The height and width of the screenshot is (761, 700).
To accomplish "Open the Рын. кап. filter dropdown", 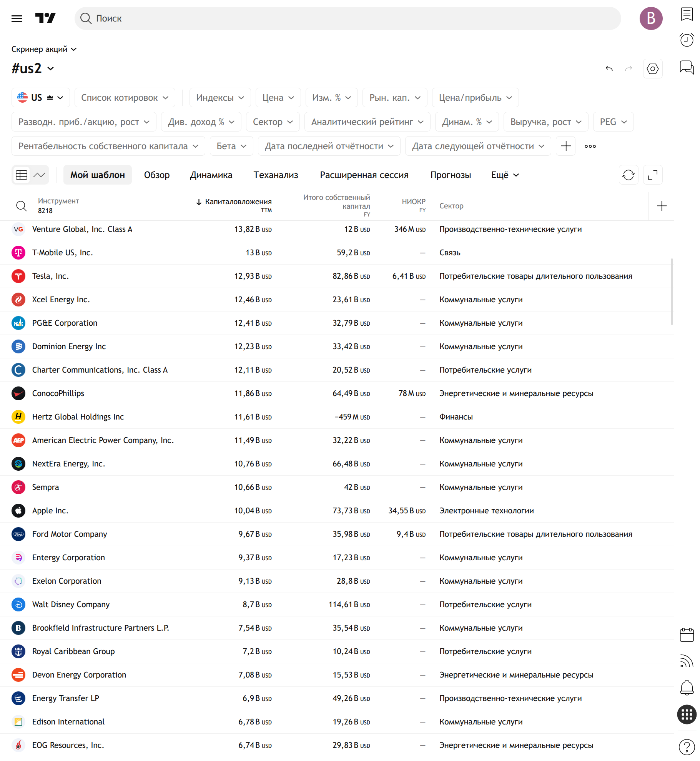I will [x=395, y=98].
